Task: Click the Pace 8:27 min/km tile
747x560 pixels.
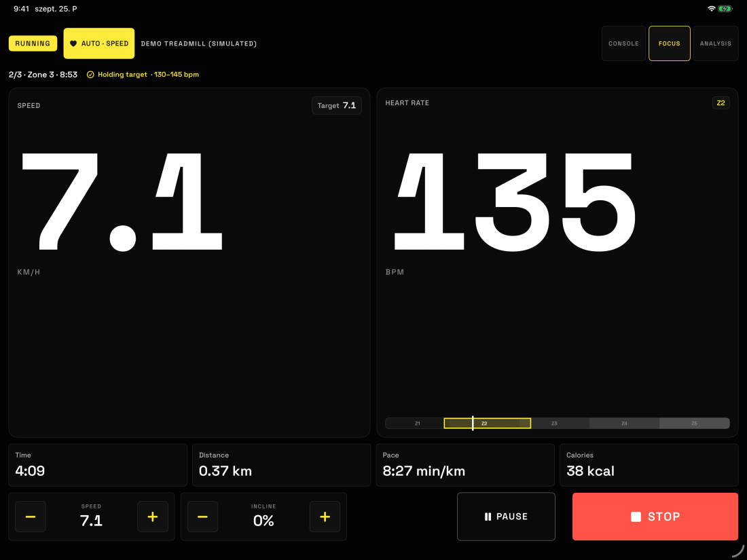Action: [x=465, y=465]
